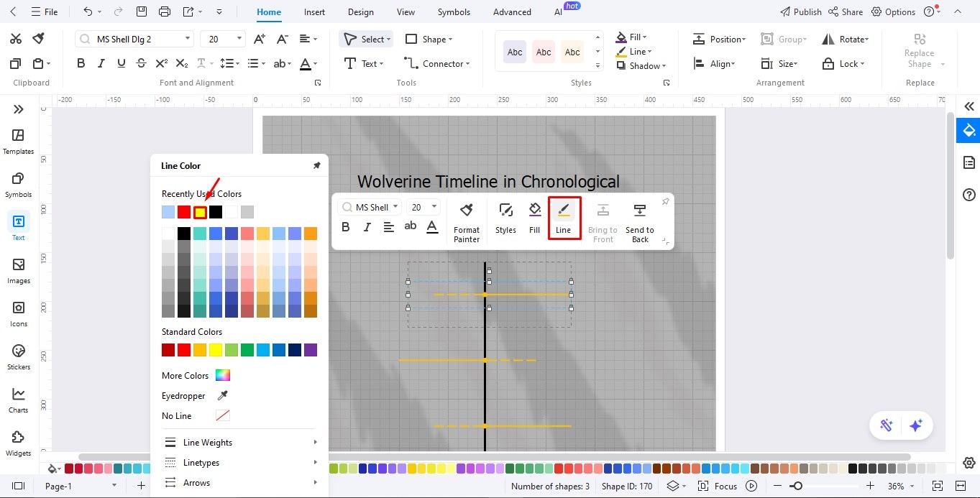Open the Templates panel in the left sidebar
Screen dimensions: 980x498
point(19,142)
